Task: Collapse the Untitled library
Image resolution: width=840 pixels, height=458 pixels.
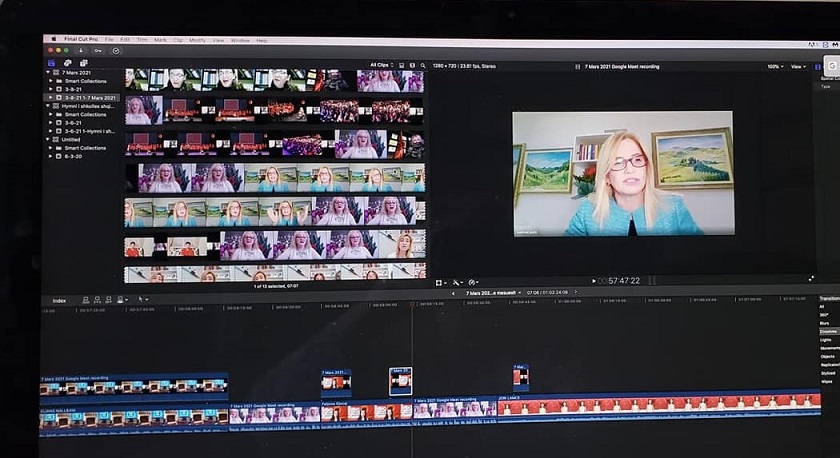Action: click(x=48, y=139)
